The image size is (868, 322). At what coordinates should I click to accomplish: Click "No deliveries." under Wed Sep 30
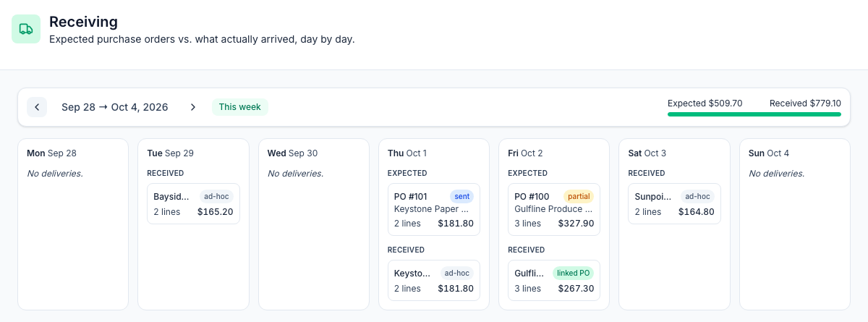pyautogui.click(x=295, y=174)
